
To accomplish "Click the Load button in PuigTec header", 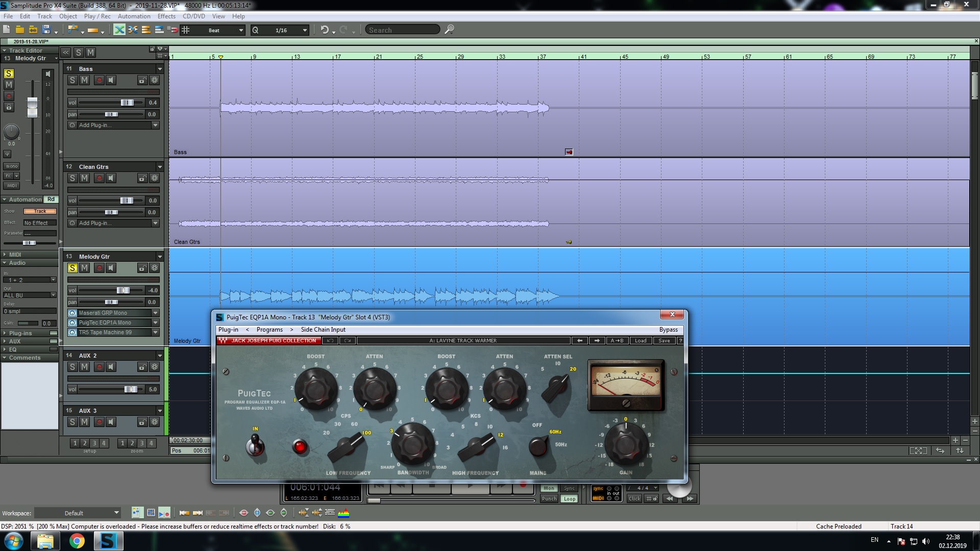I will pyautogui.click(x=641, y=340).
